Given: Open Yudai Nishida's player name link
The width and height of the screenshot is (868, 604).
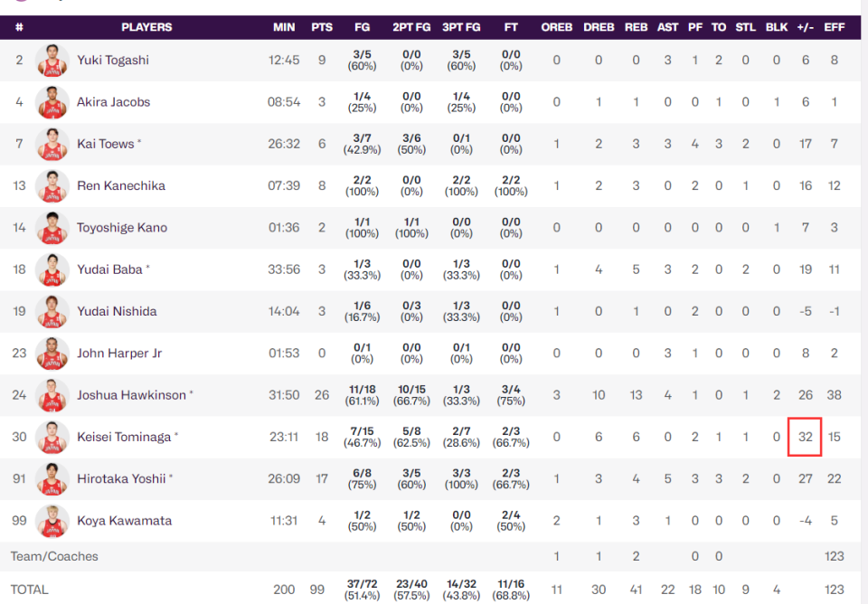Looking at the screenshot, I should (x=117, y=311).
